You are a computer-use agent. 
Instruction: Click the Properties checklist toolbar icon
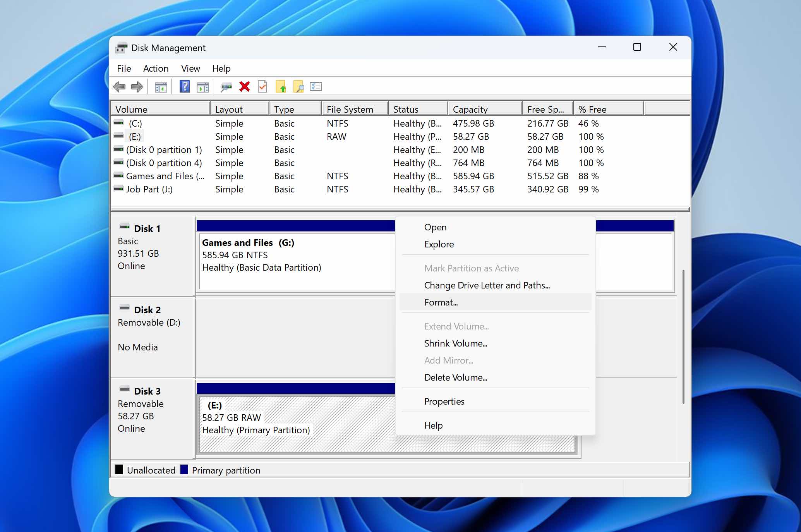tap(316, 86)
